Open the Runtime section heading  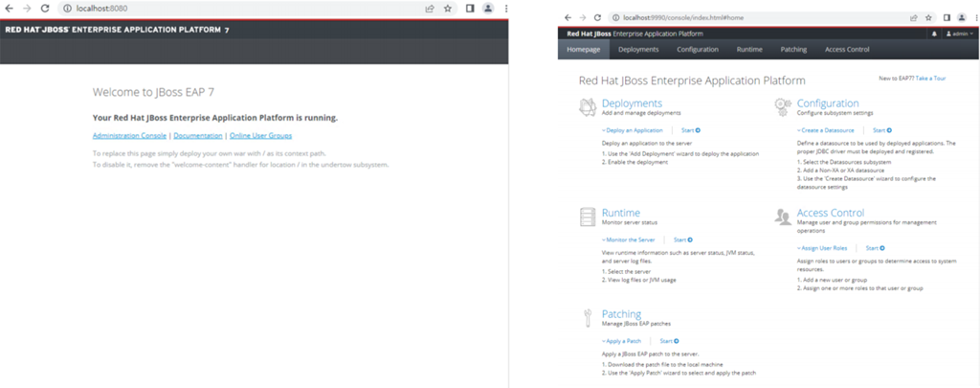[x=620, y=213]
